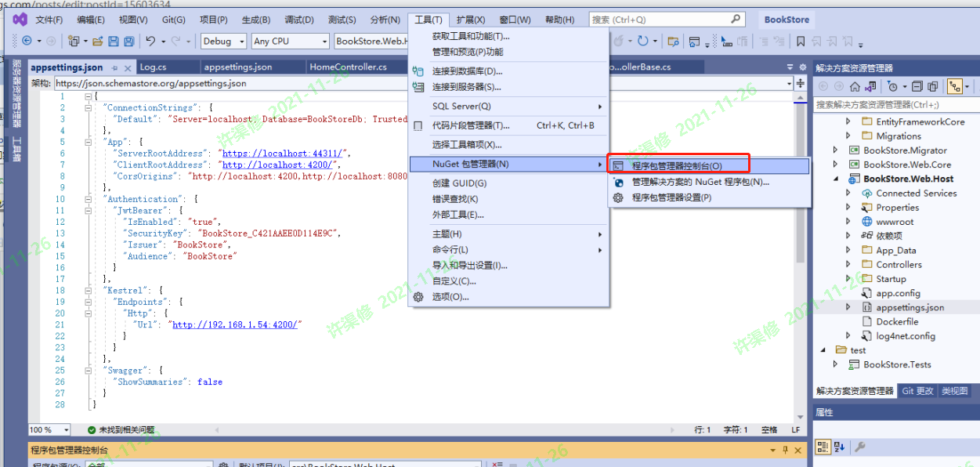Expand the App_Data folder
The width and height of the screenshot is (980, 467).
pyautogui.click(x=848, y=251)
